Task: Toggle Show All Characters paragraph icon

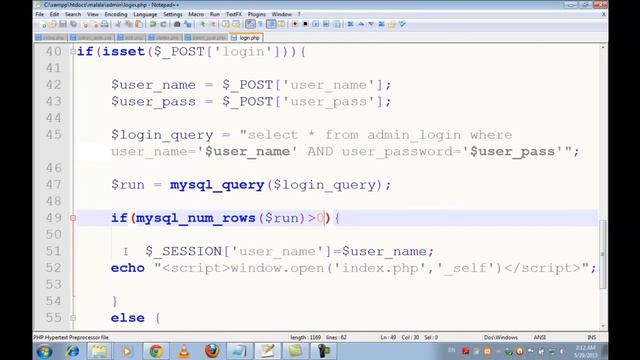Action: [x=260, y=24]
